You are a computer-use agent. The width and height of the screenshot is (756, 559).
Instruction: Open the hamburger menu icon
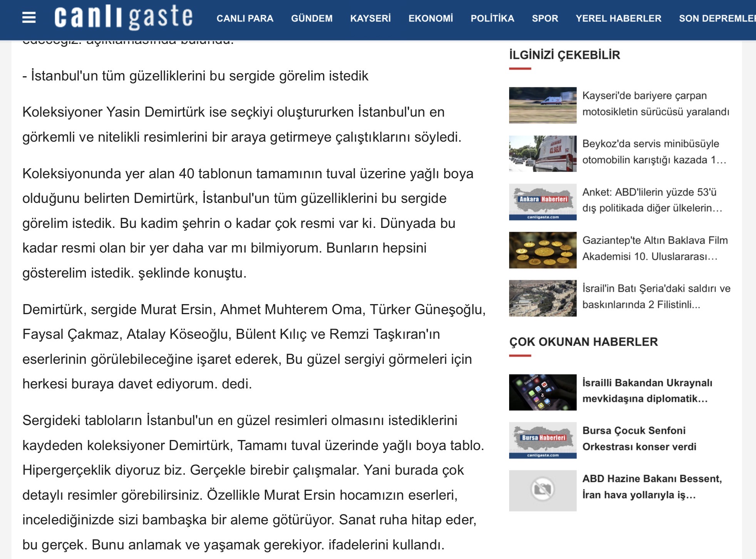29,18
